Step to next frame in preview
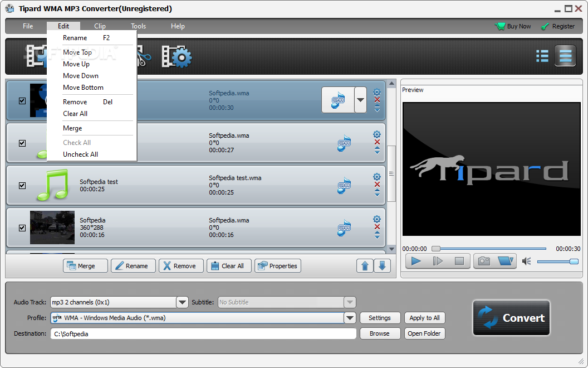 point(438,261)
